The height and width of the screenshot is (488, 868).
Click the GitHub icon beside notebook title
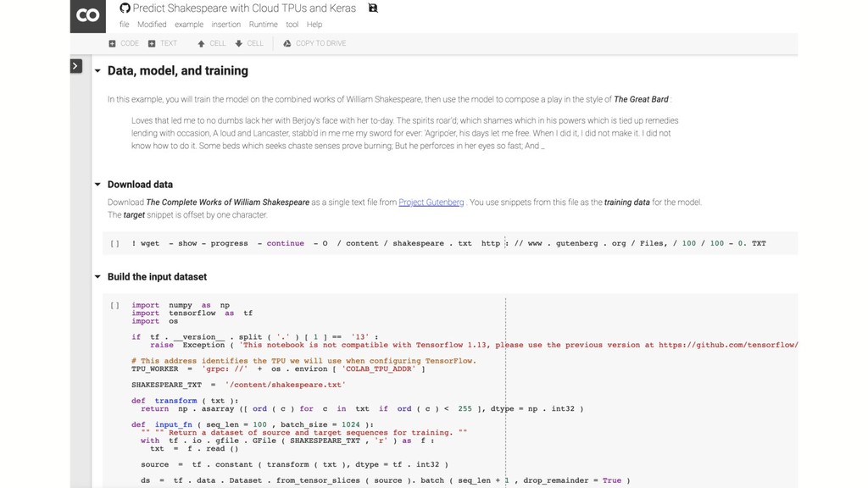click(x=125, y=8)
